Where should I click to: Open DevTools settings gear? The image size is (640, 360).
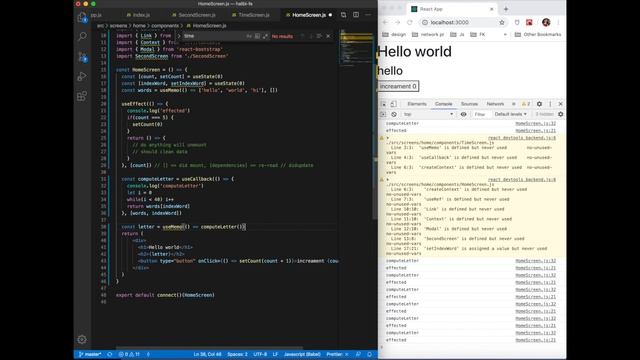tap(539, 104)
